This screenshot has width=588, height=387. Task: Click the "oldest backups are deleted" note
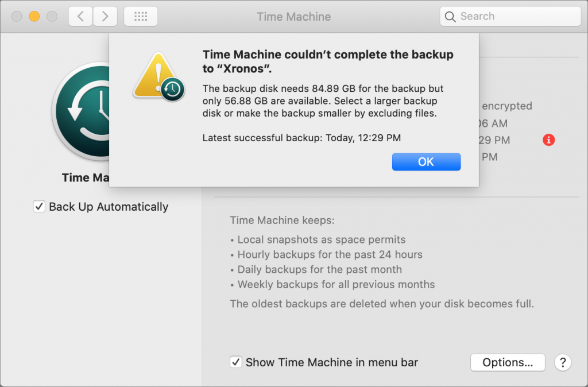point(382,304)
